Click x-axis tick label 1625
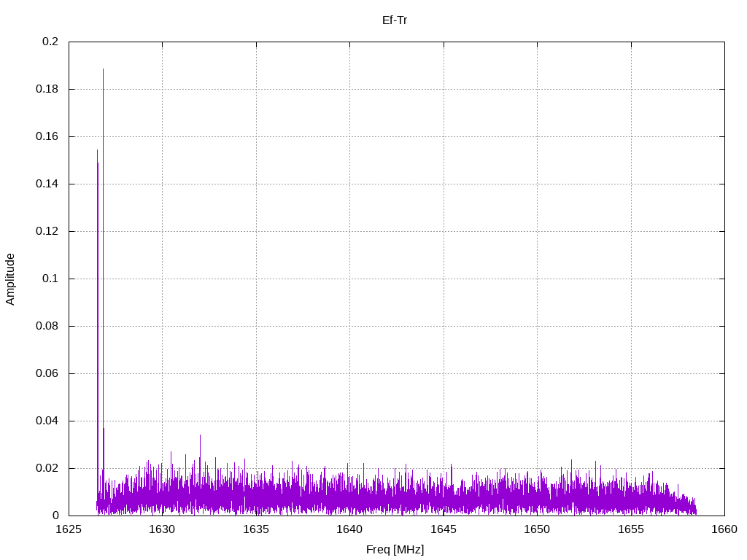 (x=69, y=529)
